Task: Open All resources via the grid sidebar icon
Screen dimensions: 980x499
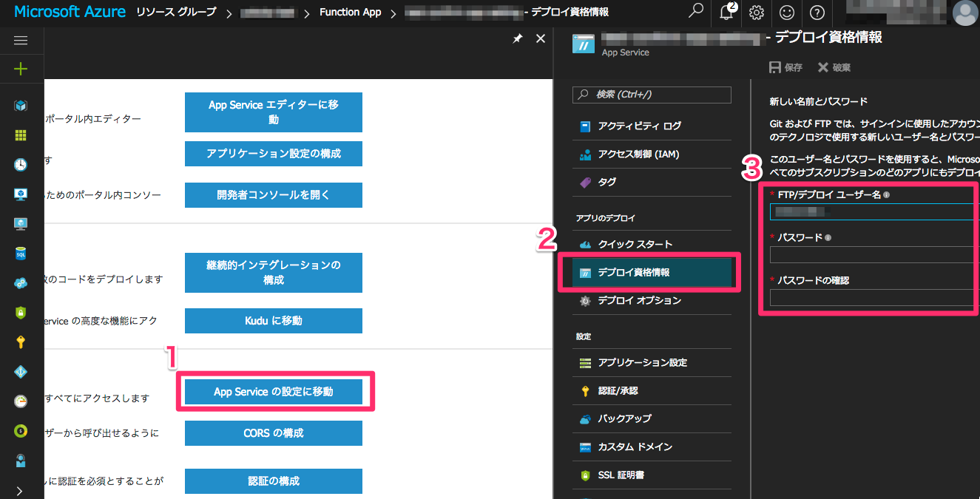Action: pos(20,135)
